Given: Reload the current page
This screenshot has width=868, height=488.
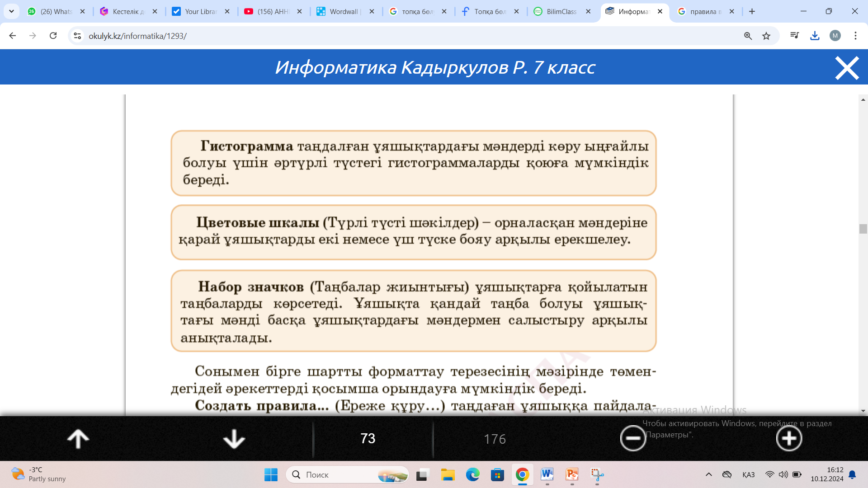Looking at the screenshot, I should [53, 36].
